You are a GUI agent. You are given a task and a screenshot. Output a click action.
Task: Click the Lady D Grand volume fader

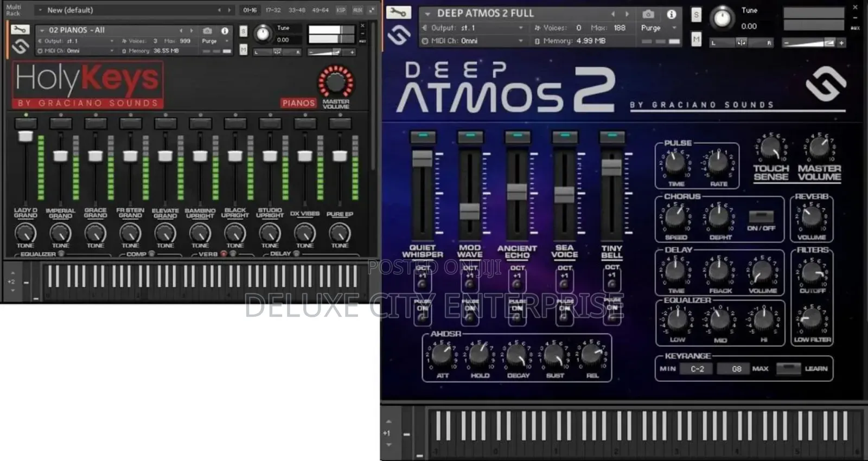[x=25, y=135]
